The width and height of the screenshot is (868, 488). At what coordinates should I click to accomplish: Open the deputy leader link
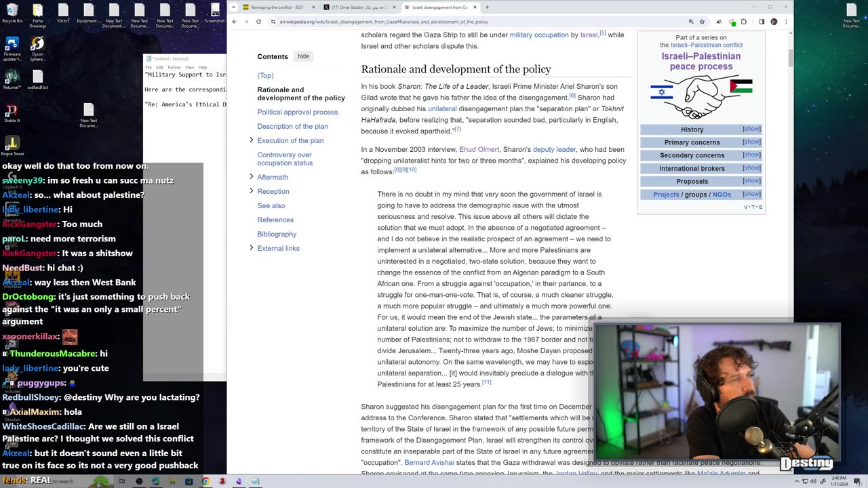[554, 149]
